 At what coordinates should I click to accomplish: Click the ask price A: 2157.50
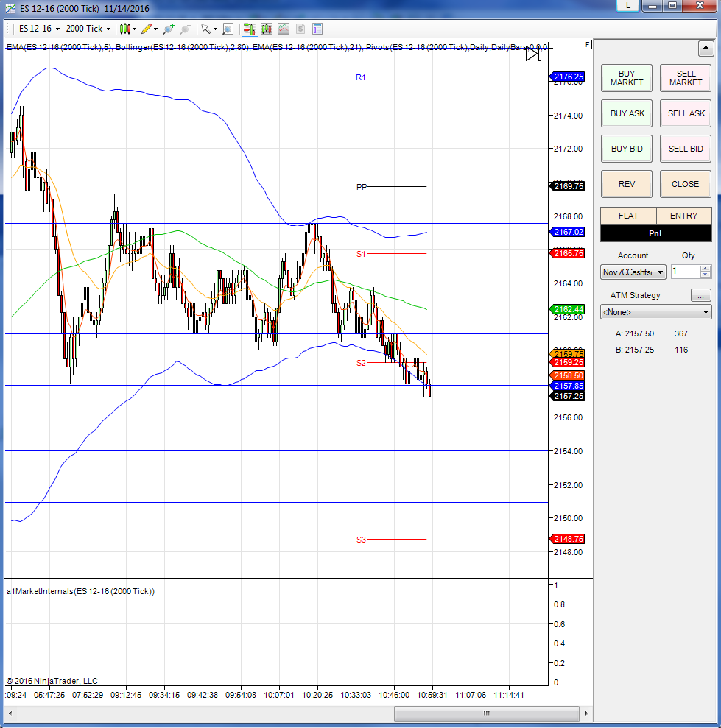coord(635,333)
